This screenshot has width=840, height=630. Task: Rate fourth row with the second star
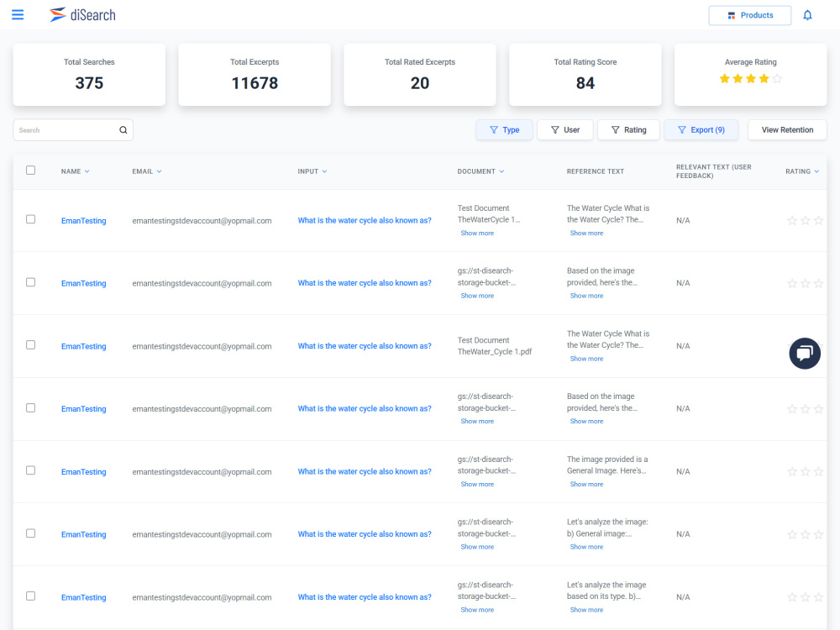point(806,409)
